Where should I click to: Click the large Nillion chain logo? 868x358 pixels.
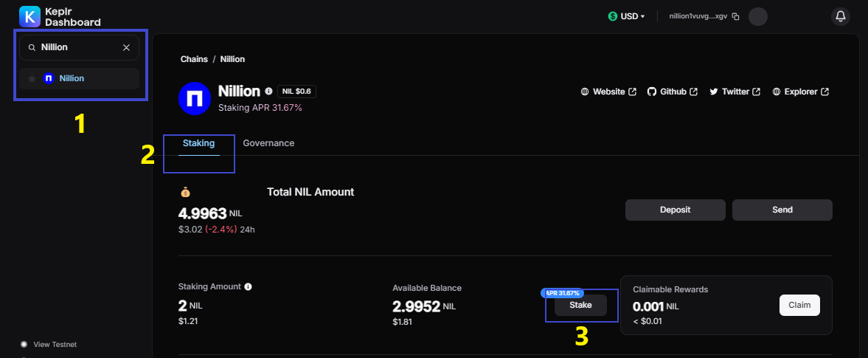tap(194, 98)
